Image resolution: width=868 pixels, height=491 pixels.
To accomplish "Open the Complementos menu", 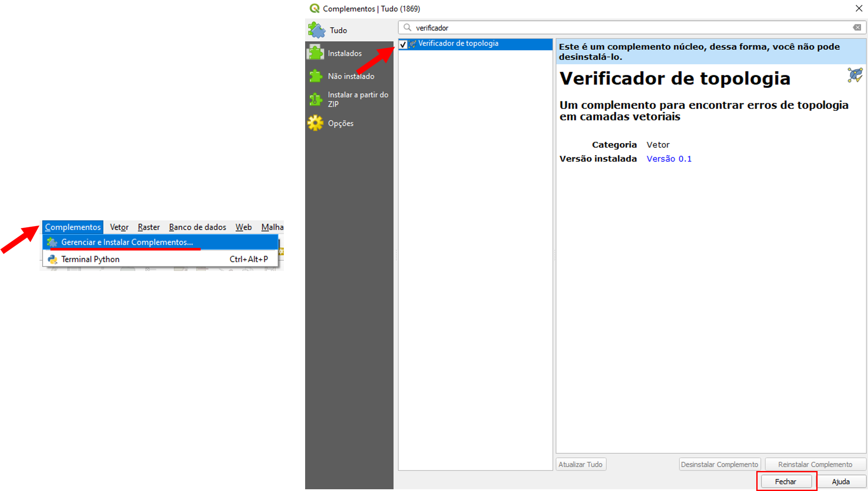I will point(73,227).
